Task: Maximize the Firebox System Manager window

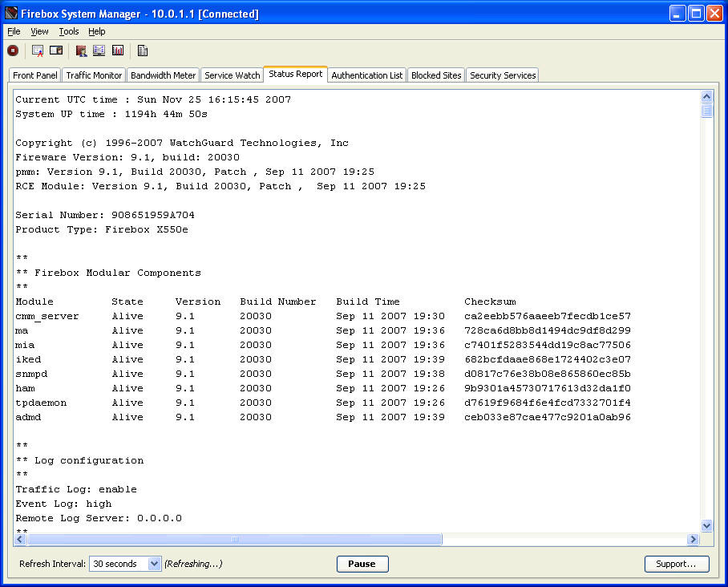Action: tap(696, 14)
